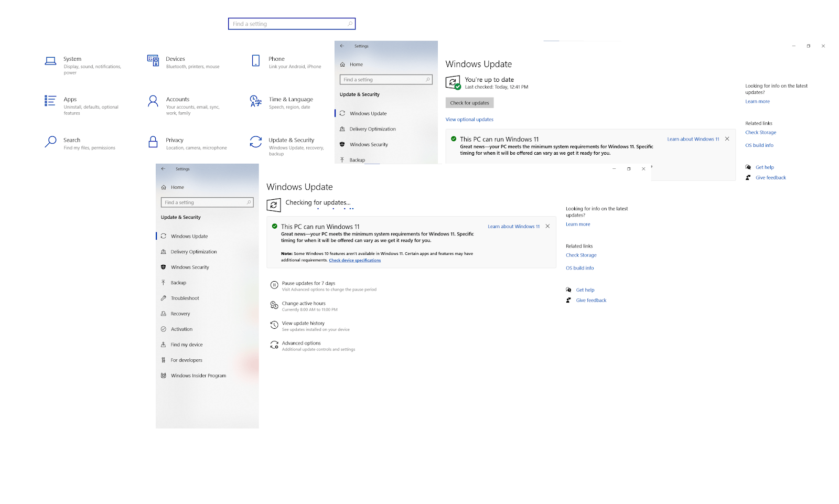Focus Find a setting in the checking window sidebar
The image size is (839, 504).
[x=207, y=202]
